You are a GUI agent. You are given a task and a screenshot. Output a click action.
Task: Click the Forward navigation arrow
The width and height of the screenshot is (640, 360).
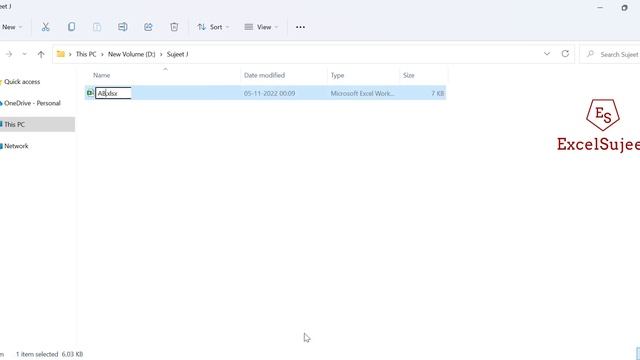coord(9,54)
